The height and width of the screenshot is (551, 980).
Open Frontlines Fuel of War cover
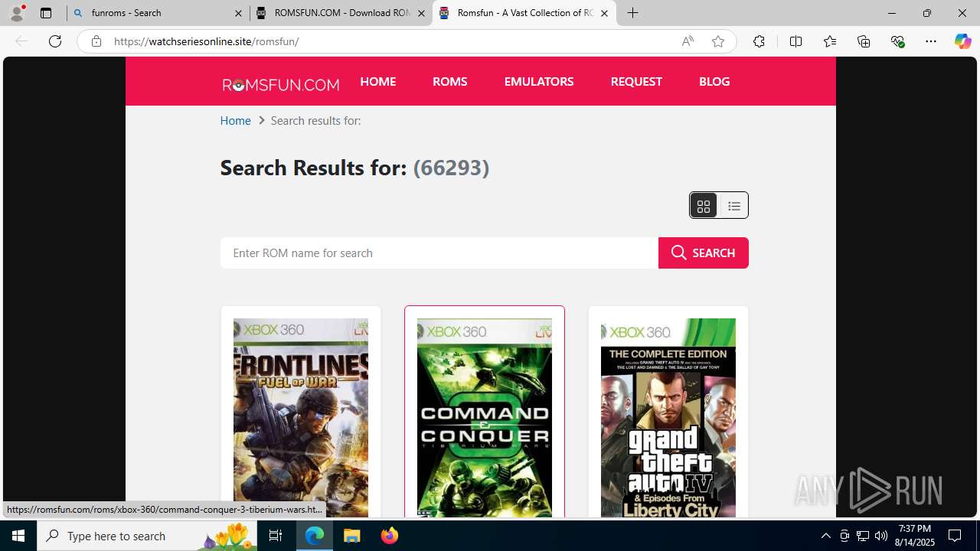(x=301, y=418)
